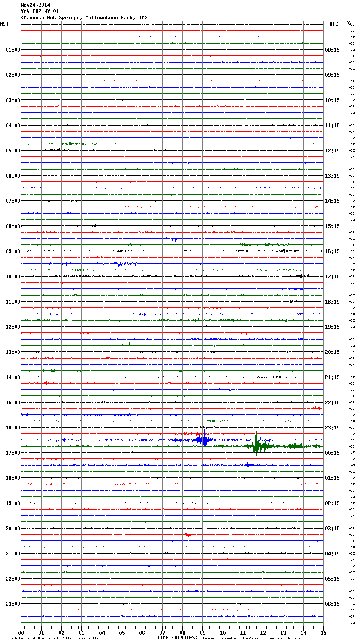
Task: Select the 01:00 MST time label
Action: point(13,50)
